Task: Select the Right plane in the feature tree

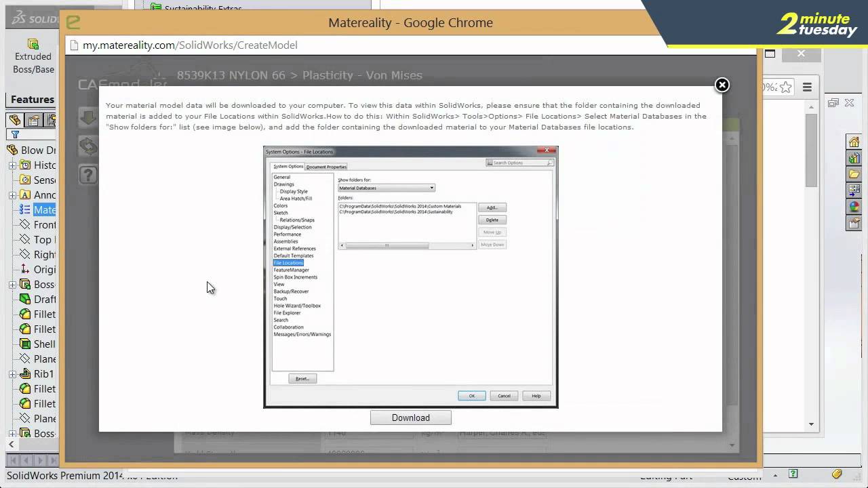Action: pos(38,255)
